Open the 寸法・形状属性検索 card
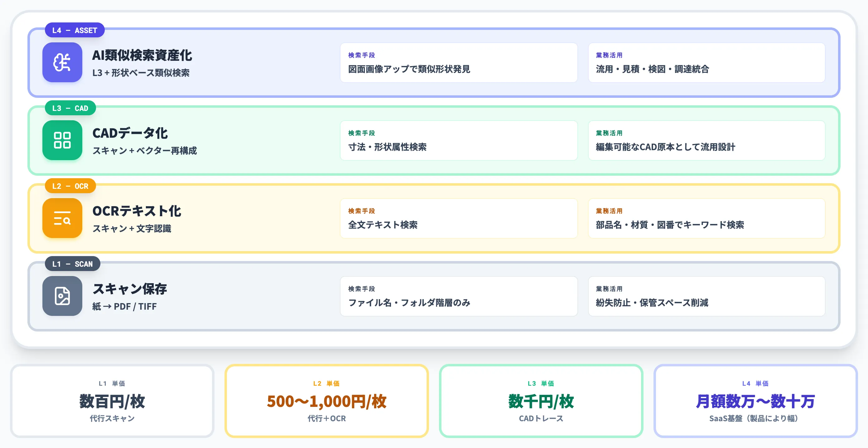The height and width of the screenshot is (448, 868). [459, 141]
